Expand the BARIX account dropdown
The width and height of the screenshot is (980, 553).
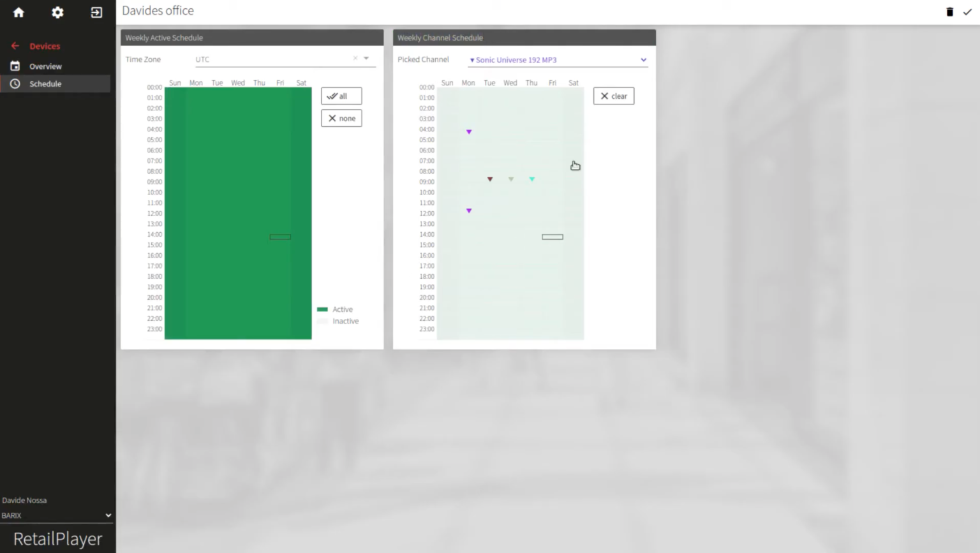(108, 515)
